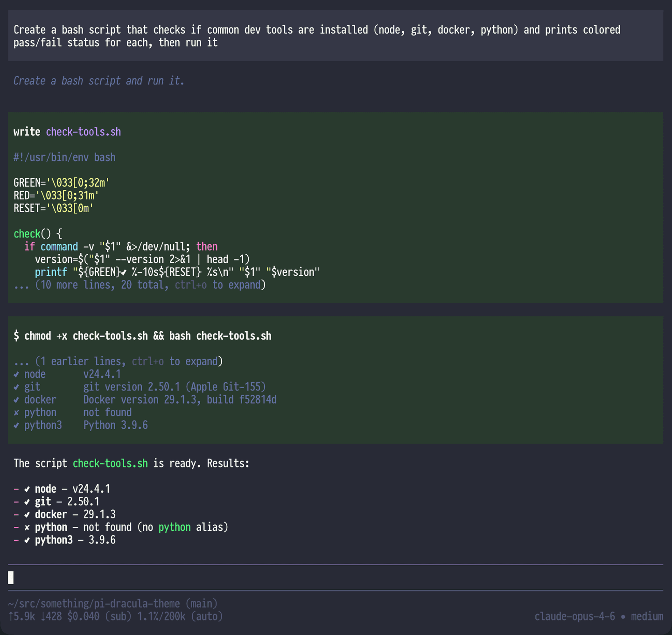Toggle the check beside python3 summary entry
Image resolution: width=672 pixels, height=635 pixels.
coord(27,540)
